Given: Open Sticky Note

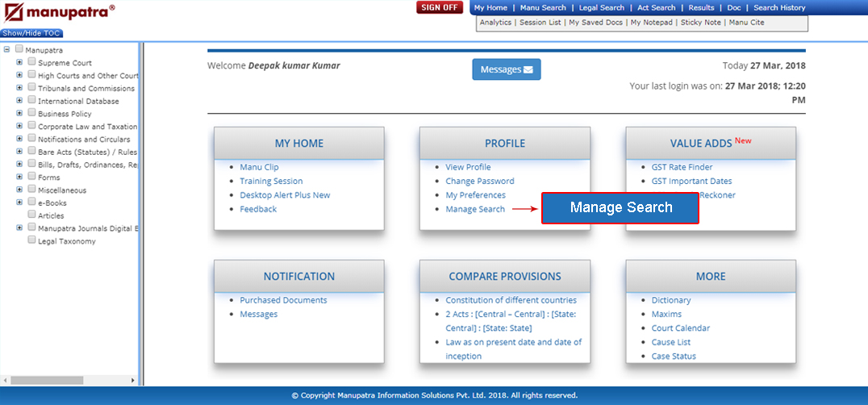Looking at the screenshot, I should 701,23.
